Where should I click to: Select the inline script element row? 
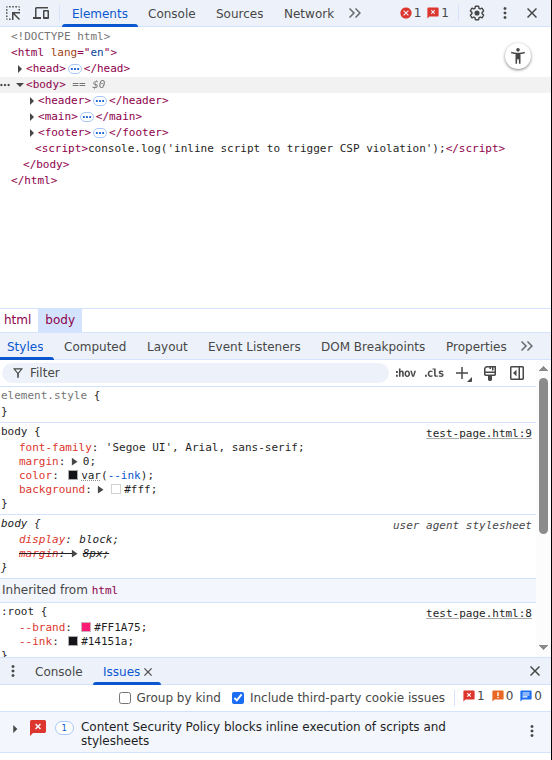[270, 148]
